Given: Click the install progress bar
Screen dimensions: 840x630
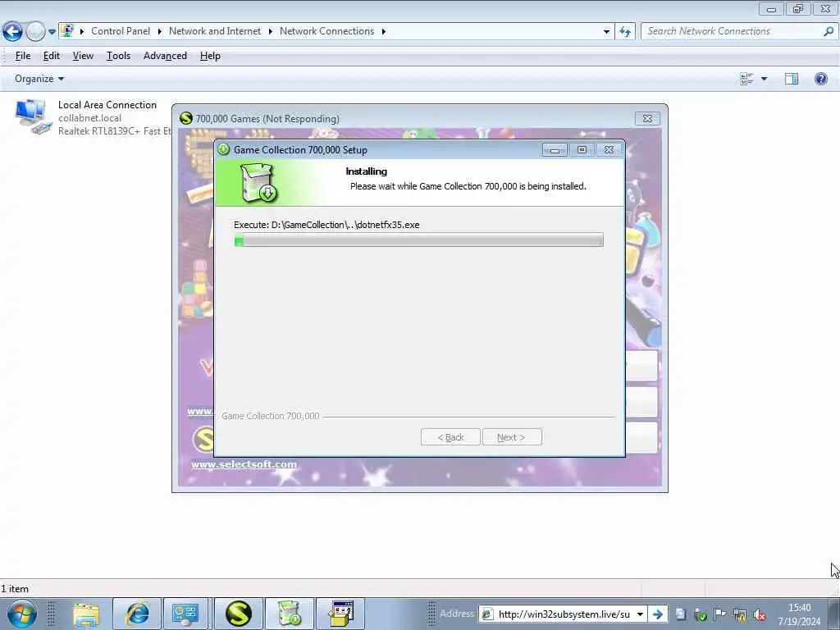Looking at the screenshot, I should point(418,240).
